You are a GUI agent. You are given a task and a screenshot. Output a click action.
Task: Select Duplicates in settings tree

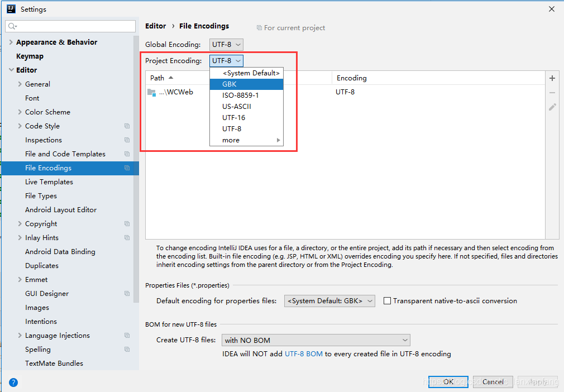pos(42,266)
